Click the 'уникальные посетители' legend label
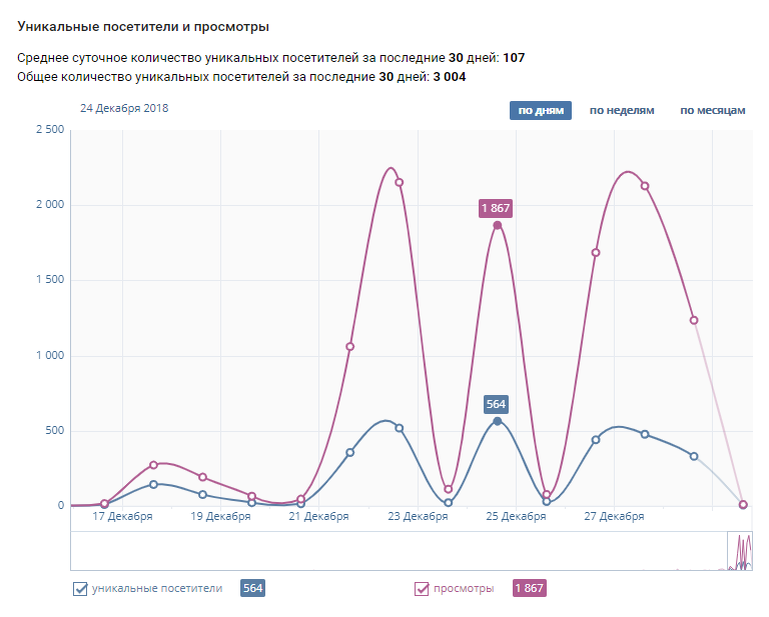 (157, 589)
